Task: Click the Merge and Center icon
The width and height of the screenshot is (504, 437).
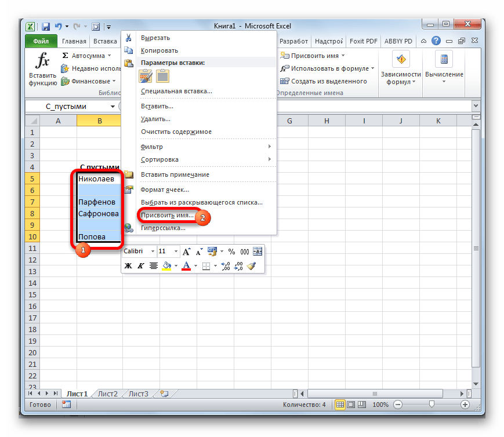Action: [x=258, y=252]
